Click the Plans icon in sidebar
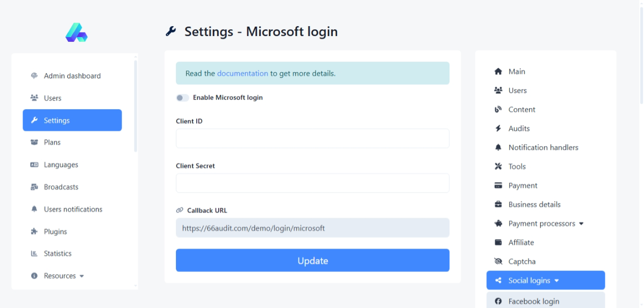 34,143
